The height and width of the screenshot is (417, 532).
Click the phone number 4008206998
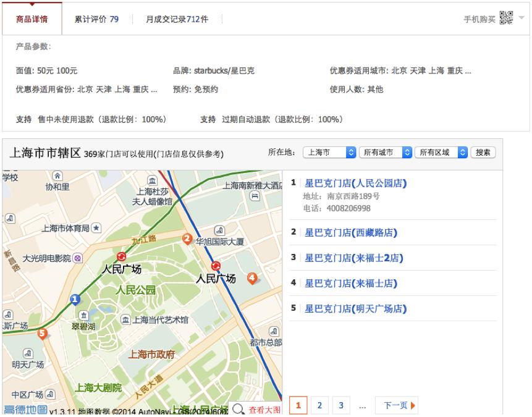(x=348, y=208)
